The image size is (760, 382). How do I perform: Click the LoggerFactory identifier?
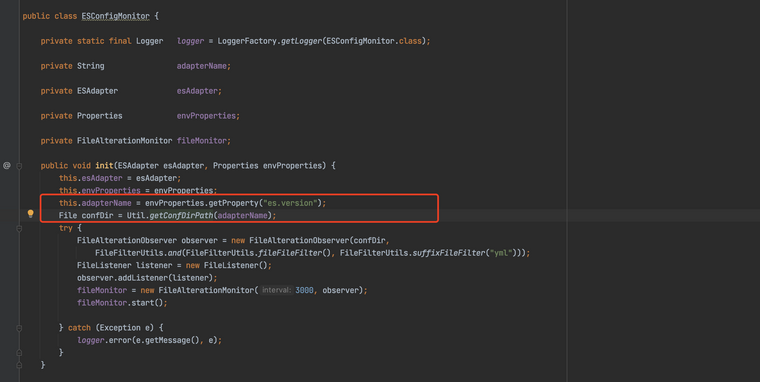click(x=247, y=41)
